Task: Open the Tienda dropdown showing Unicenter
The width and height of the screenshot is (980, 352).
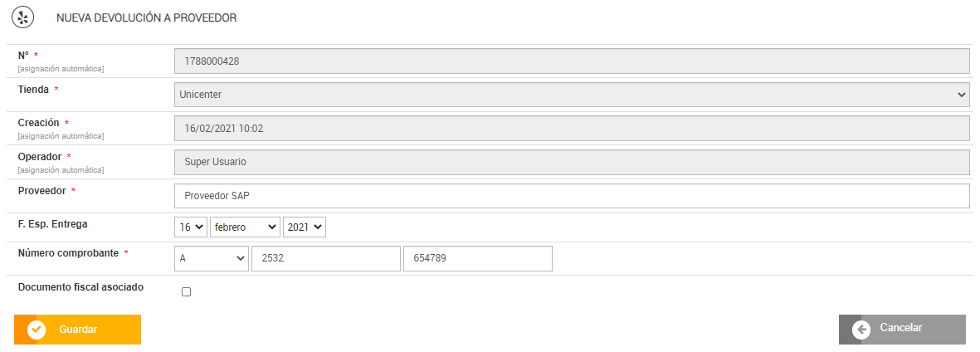Action: [572, 95]
